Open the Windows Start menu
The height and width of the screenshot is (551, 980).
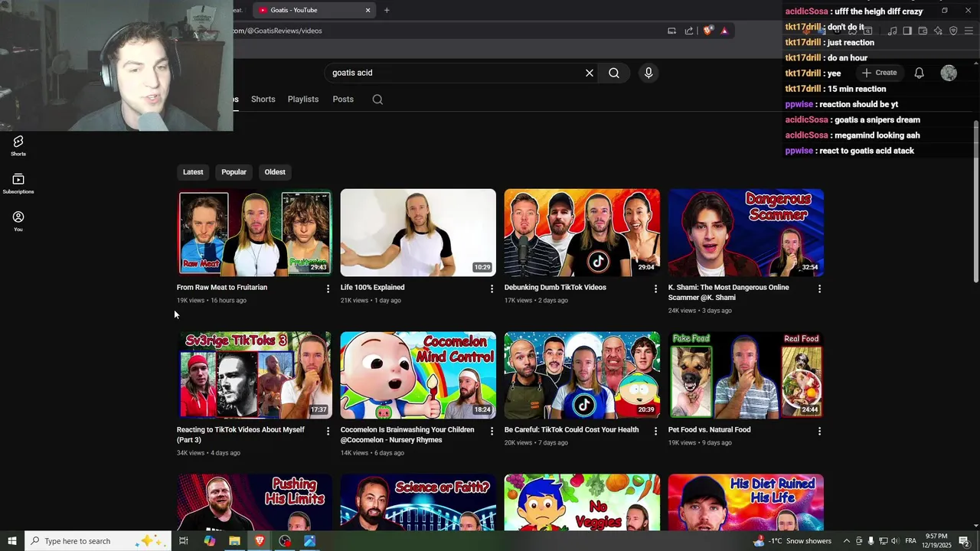tap(12, 541)
